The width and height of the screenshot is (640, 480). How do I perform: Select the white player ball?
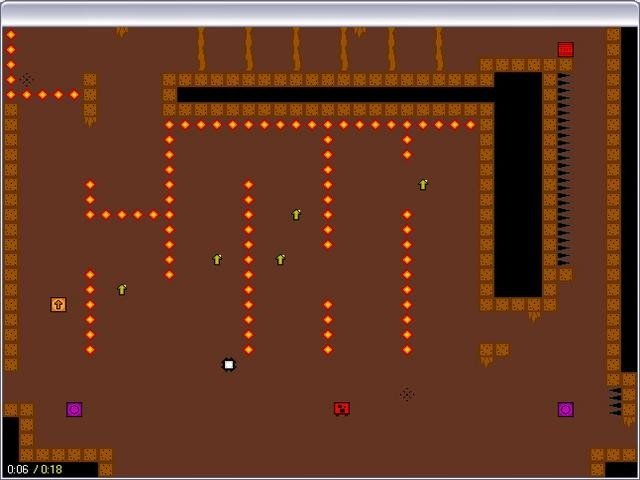tap(228, 365)
